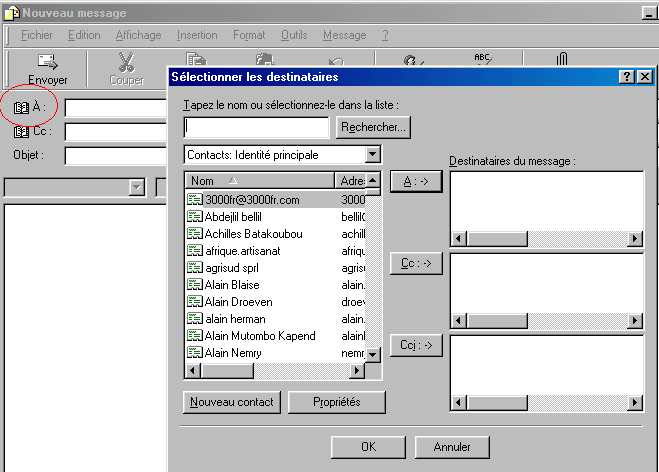This screenshot has width=659, height=472.
Task: Add selected contact with the Ccj: -> button
Action: [x=416, y=345]
